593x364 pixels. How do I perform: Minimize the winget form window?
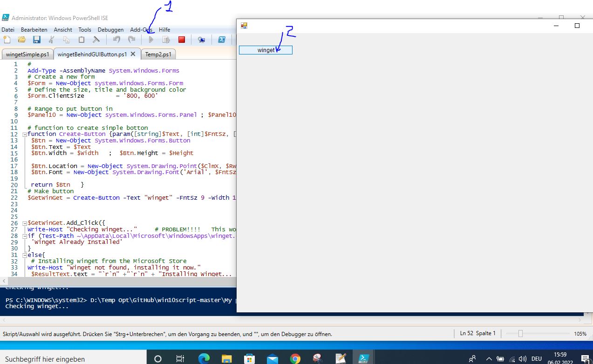click(556, 26)
